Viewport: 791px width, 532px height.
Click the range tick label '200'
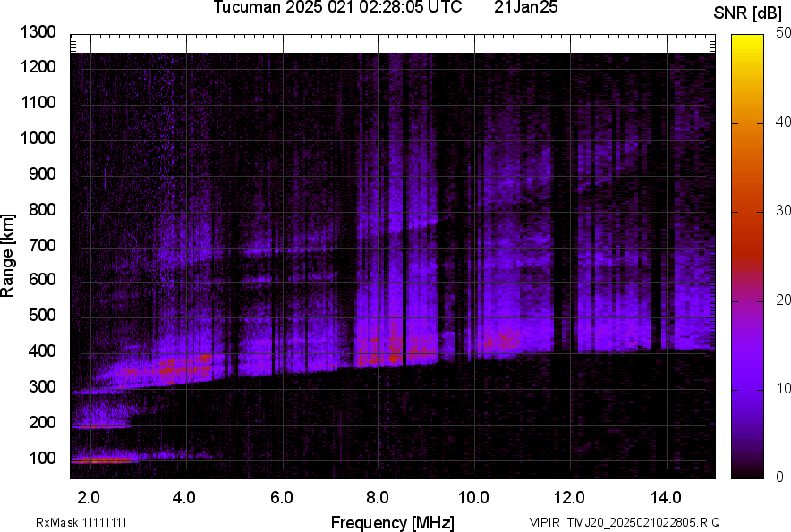[42, 422]
